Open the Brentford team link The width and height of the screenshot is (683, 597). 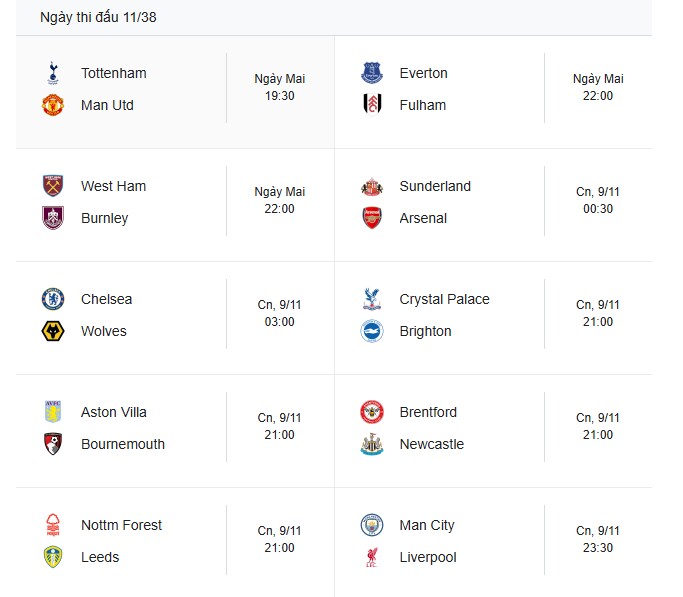click(x=428, y=412)
